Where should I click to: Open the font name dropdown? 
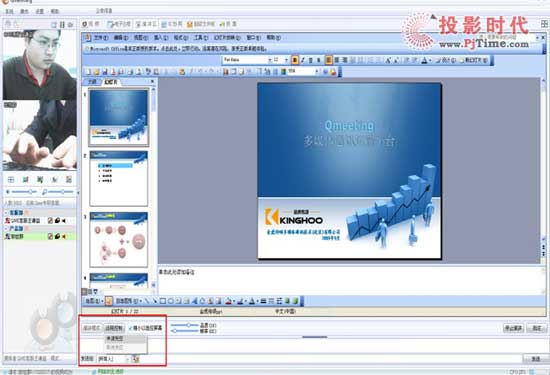coord(270,60)
